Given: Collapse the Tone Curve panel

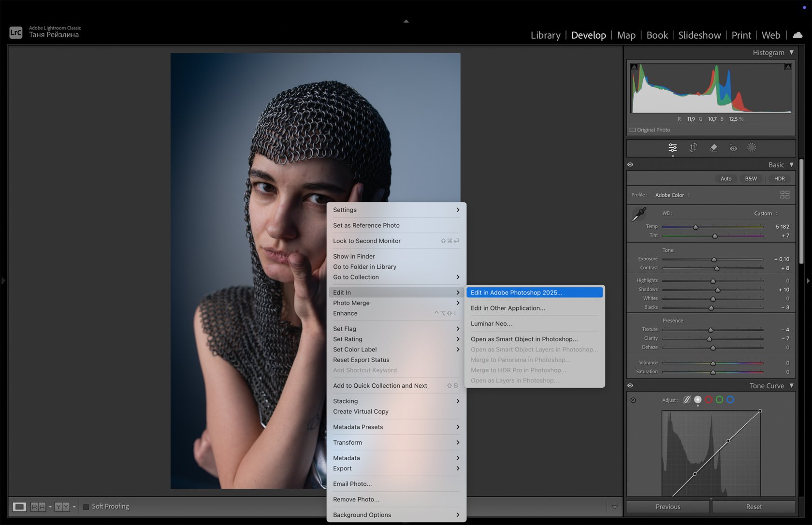Looking at the screenshot, I should 792,386.
